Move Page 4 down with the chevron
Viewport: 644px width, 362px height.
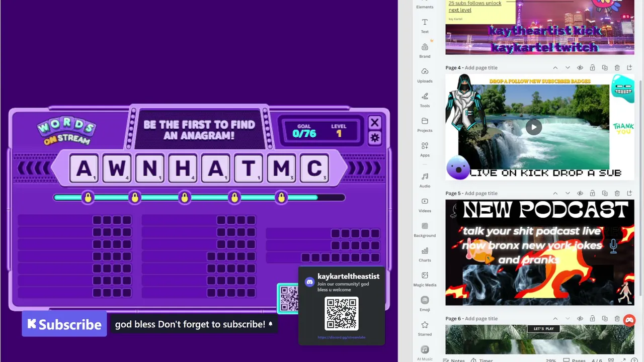(x=568, y=68)
